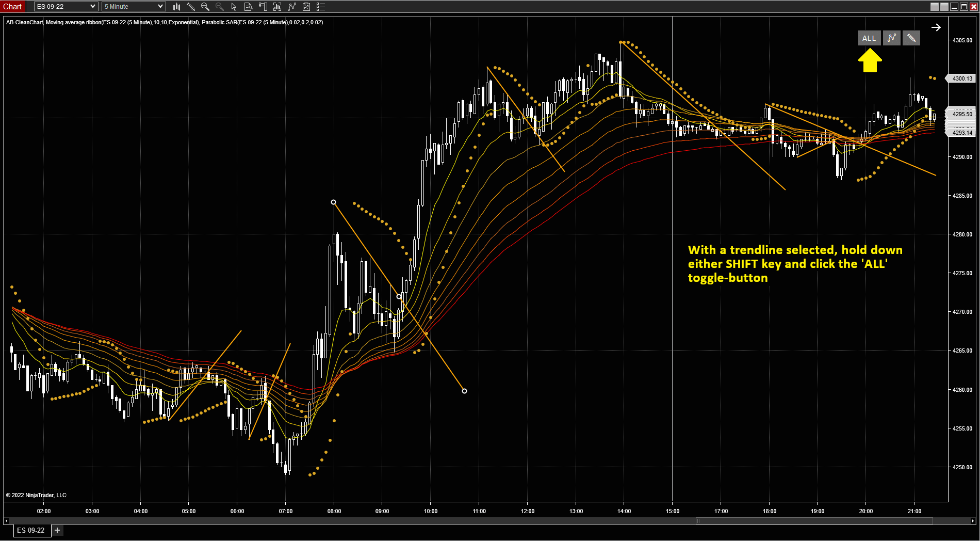This screenshot has width=980, height=541.
Task: Expand the ES 09-22 instrument dropdown
Action: coord(93,7)
